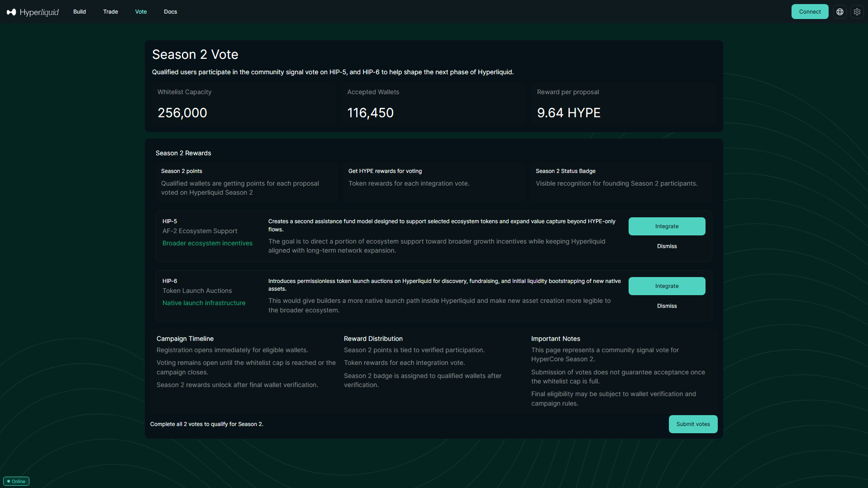Viewport: 868px width, 488px height.
Task: Click the 'AF-2 Ecosystem Support' label
Action: [200, 231]
